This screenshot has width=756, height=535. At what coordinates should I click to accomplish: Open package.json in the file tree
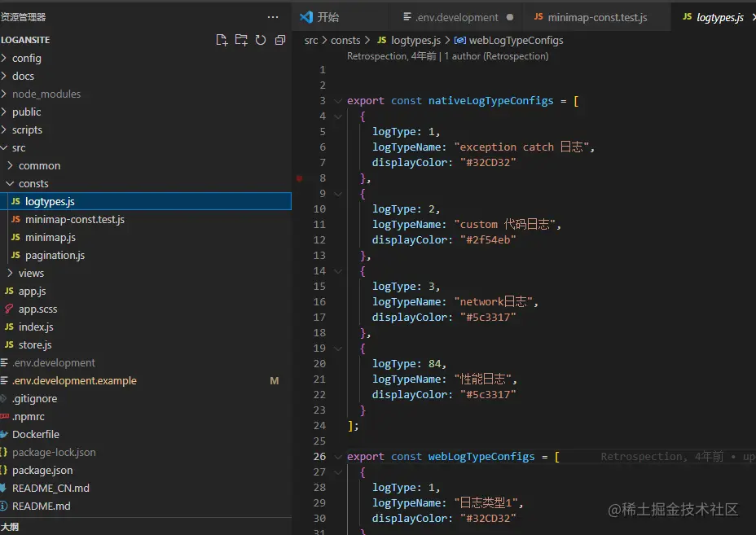pos(146,471)
